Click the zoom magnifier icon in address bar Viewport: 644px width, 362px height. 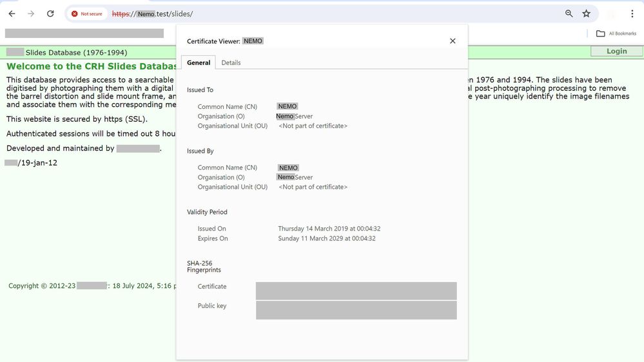(x=569, y=14)
